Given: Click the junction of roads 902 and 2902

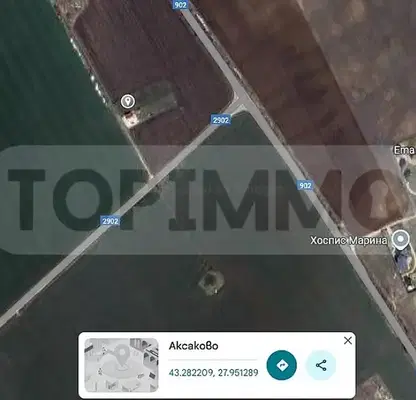Looking at the screenshot, I should point(242,100).
